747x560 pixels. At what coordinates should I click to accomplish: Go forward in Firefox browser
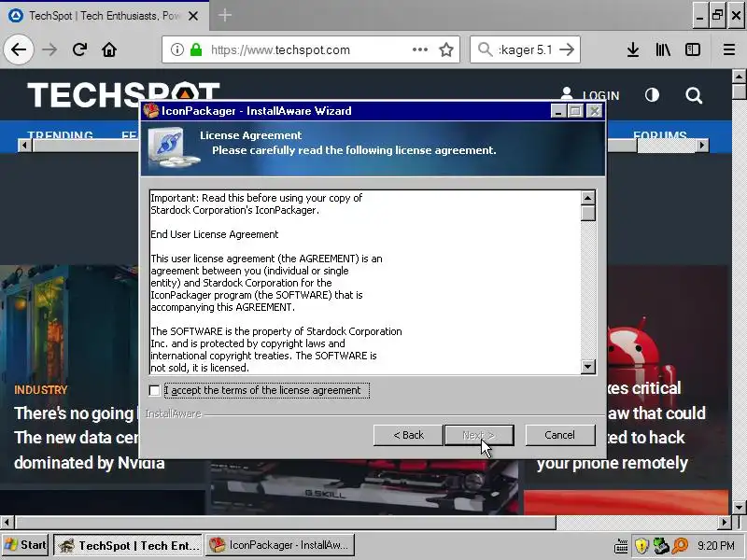pyautogui.click(x=49, y=49)
